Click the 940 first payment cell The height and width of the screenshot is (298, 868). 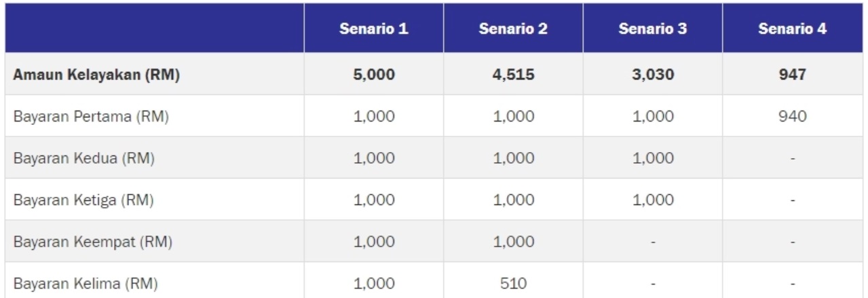[x=793, y=117]
